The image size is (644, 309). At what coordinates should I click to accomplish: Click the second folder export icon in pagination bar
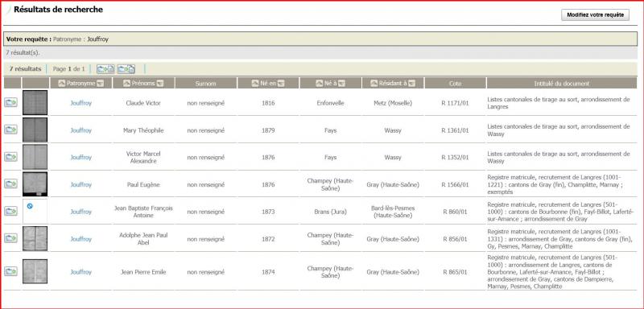tap(126, 69)
